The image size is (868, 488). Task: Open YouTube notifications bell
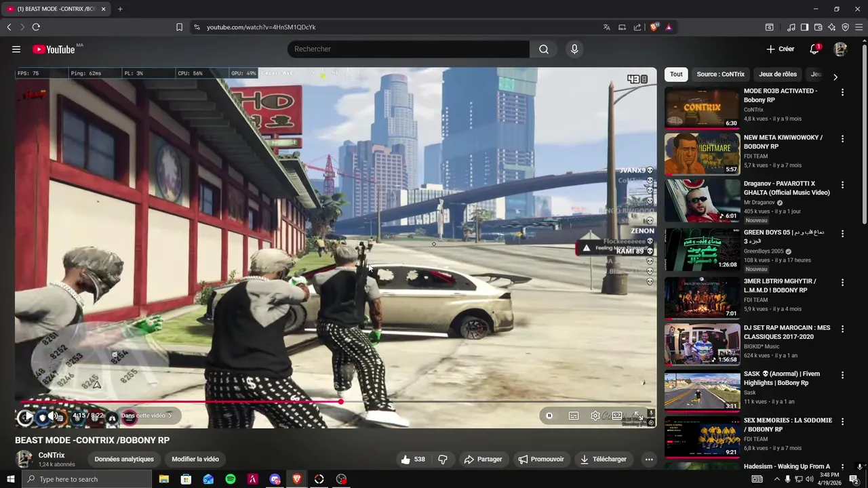coord(814,49)
